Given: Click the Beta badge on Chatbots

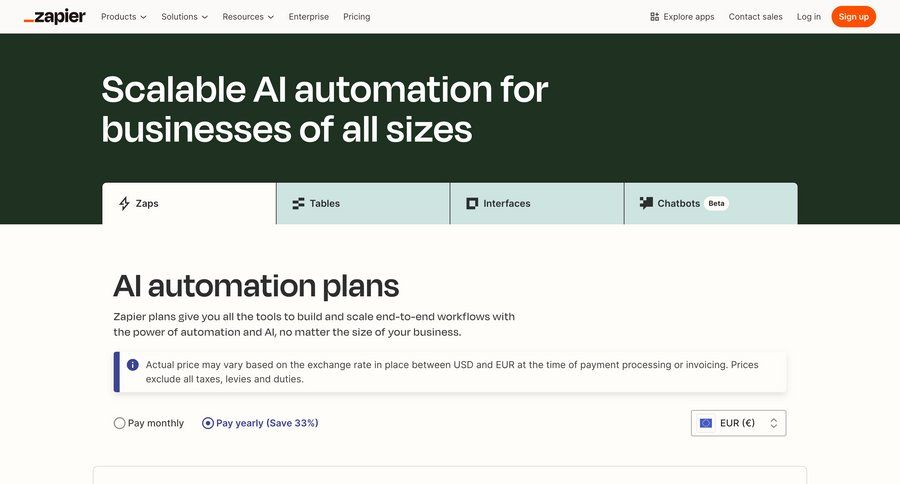Looking at the screenshot, I should coord(716,203).
